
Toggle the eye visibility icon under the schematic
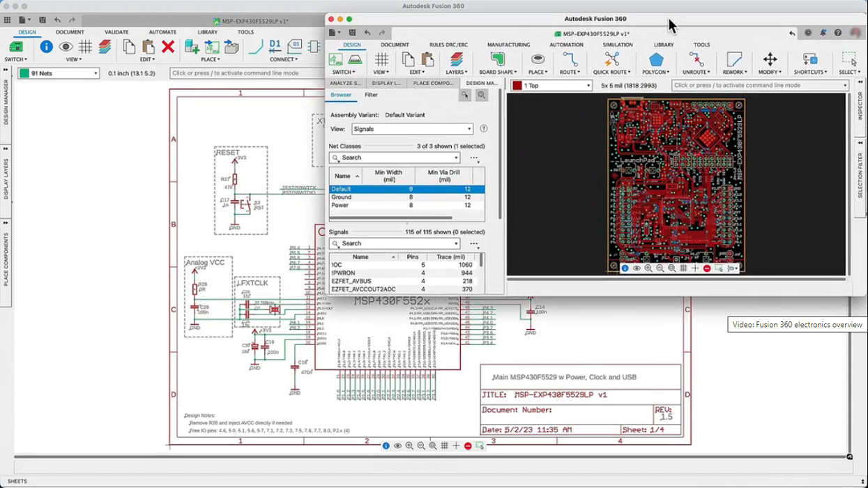[397, 445]
